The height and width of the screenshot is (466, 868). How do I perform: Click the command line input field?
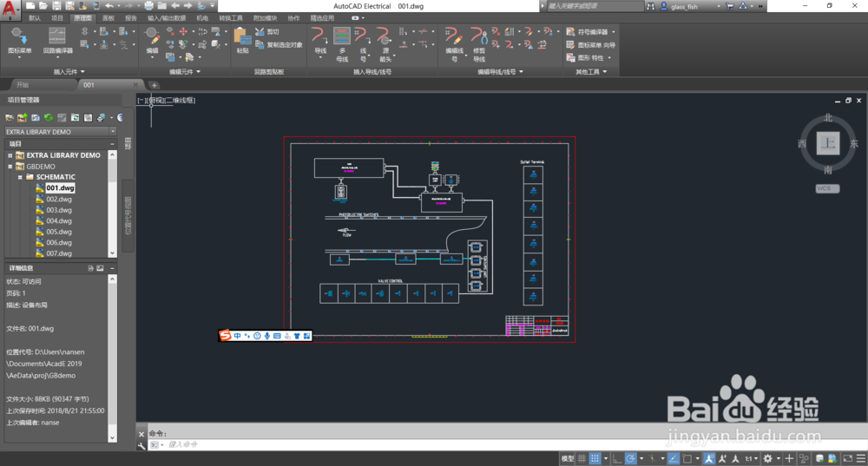click(x=507, y=444)
